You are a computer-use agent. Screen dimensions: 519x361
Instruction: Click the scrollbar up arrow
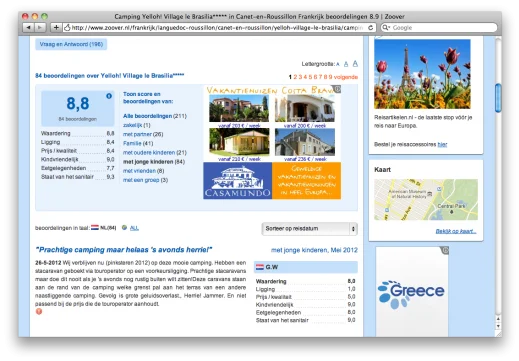point(498,319)
